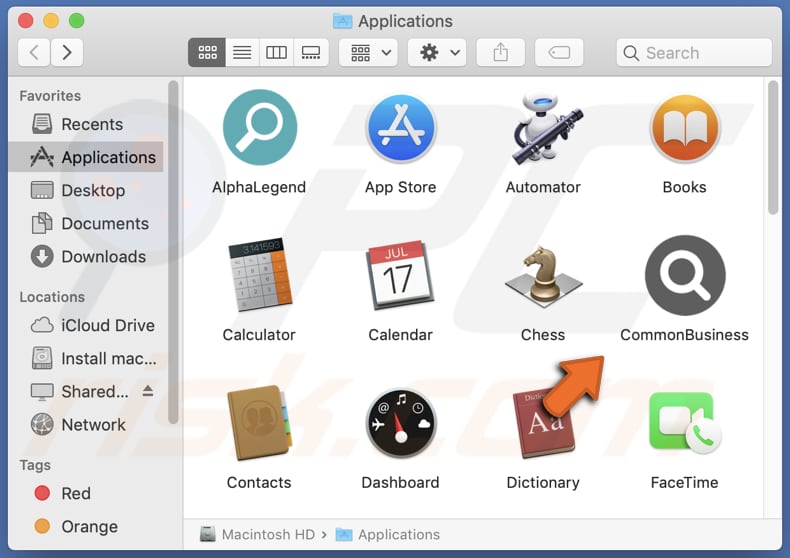Select the Chess app icon
The image size is (790, 558).
[x=543, y=277]
